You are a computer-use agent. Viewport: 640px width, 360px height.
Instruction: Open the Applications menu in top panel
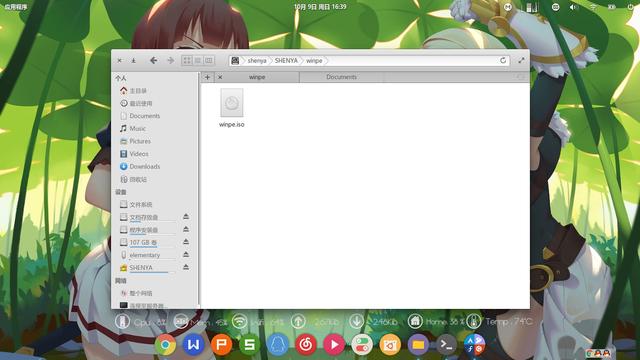(16, 7)
